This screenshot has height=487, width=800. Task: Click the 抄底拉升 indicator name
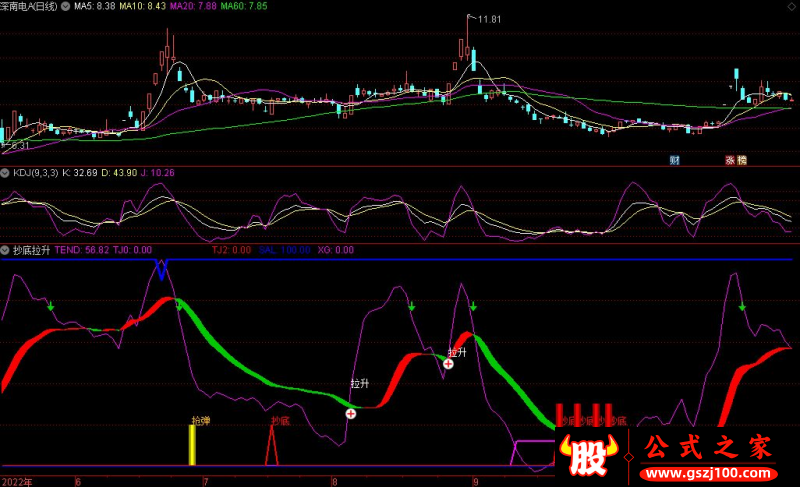coord(32,250)
